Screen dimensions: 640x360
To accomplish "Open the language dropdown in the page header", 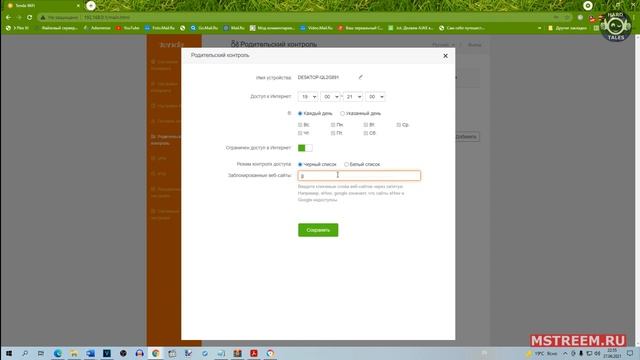I will click(443, 45).
